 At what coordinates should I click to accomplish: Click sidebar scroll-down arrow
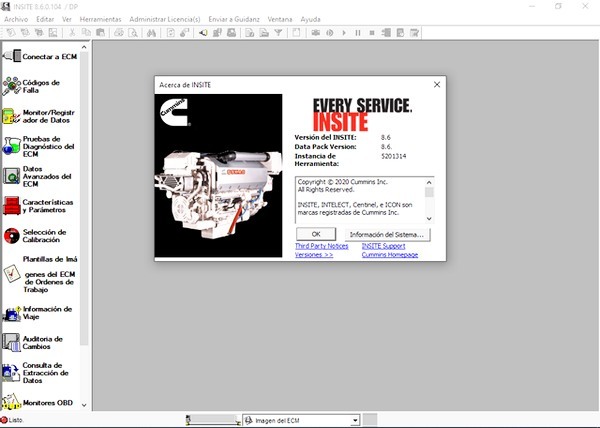84,405
